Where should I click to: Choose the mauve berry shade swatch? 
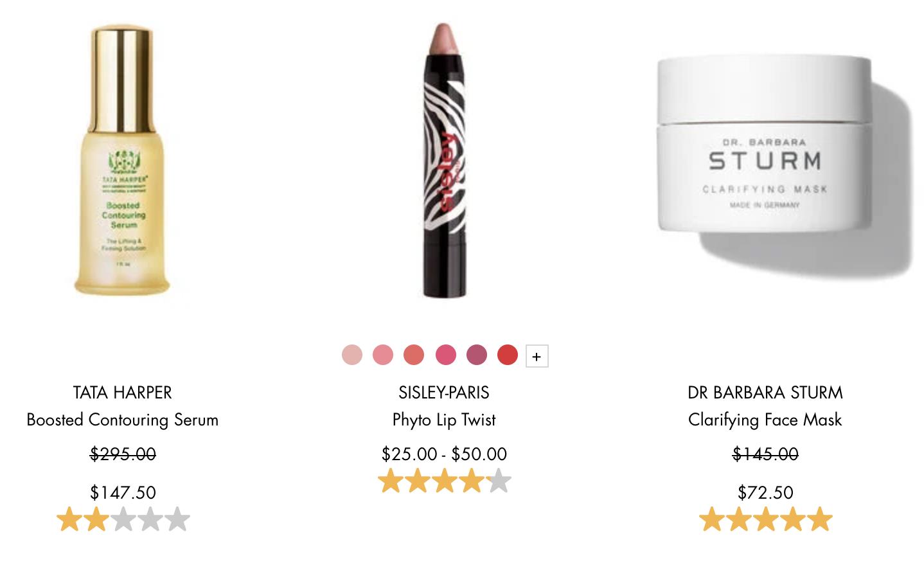[476, 355]
